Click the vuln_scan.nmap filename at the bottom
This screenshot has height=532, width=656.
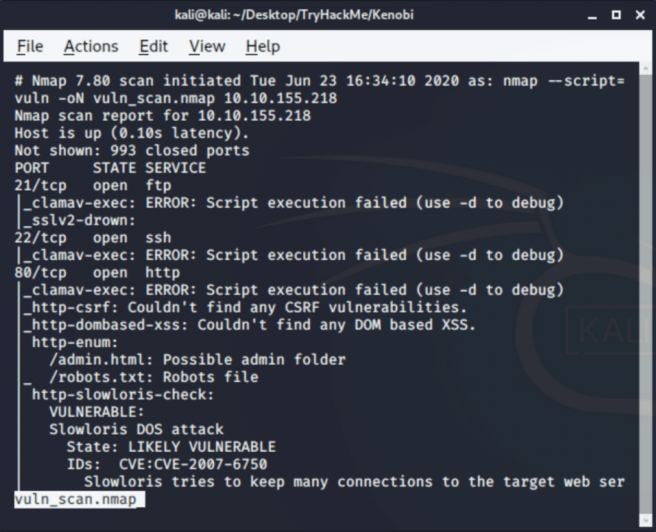(78, 499)
